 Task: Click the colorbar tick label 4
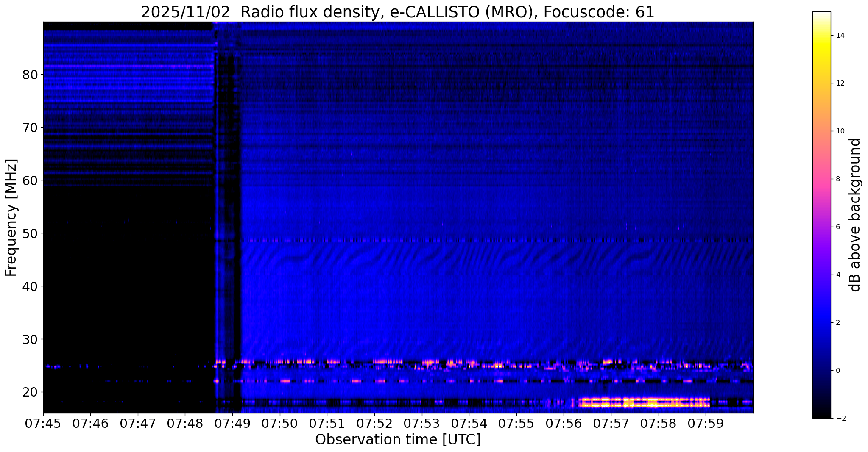coord(838,275)
